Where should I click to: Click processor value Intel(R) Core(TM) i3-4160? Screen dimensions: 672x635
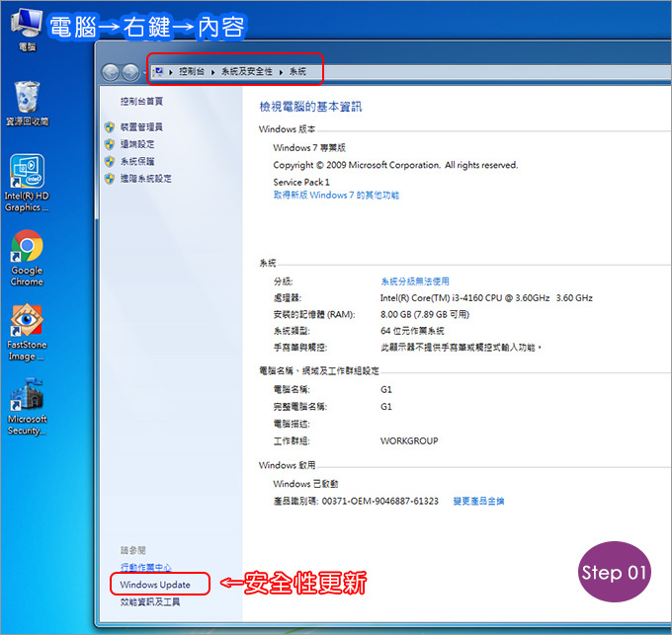(486, 298)
